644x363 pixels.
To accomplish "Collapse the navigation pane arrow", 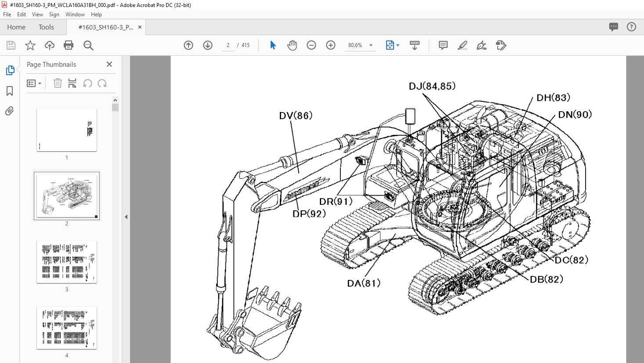I will [126, 217].
